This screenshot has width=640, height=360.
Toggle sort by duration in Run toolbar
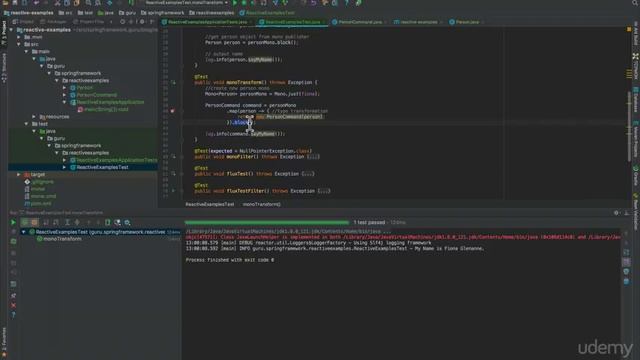56,222
